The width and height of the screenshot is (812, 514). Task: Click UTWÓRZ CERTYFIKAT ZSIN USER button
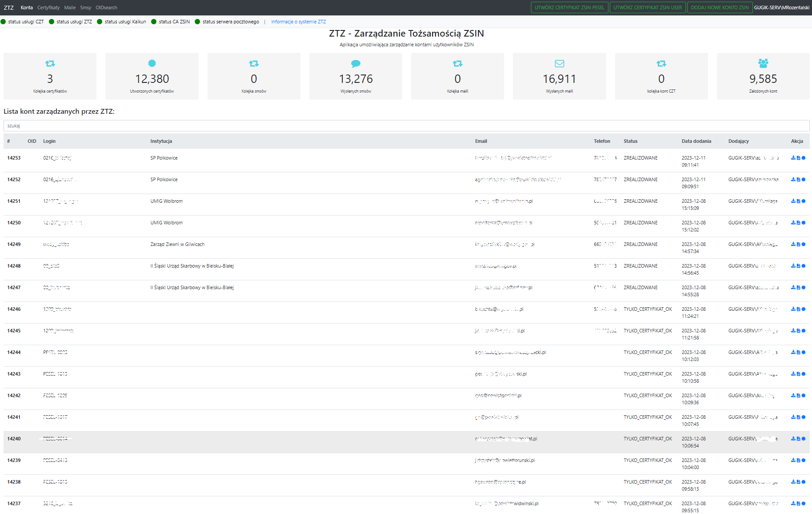[648, 7]
